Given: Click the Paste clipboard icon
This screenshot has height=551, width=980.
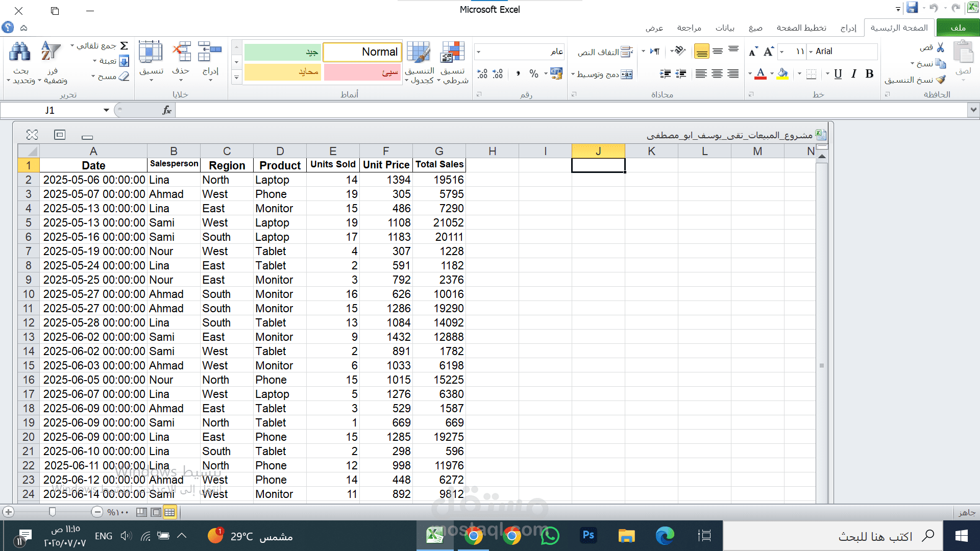Looking at the screenshot, I should pos(964,53).
